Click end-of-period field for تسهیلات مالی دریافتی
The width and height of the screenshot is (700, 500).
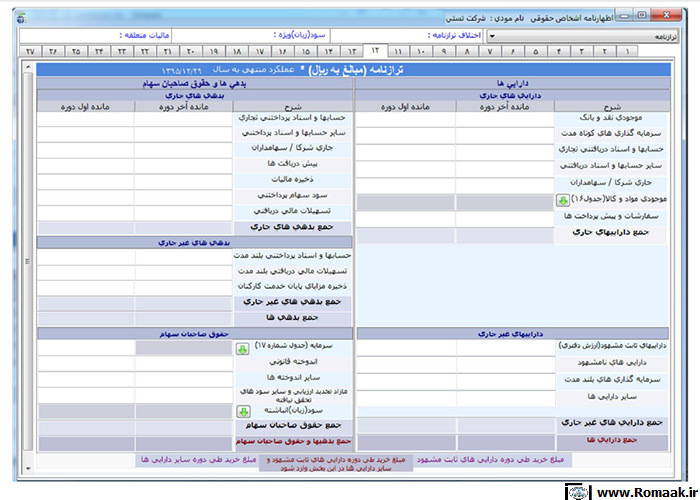tap(183, 213)
